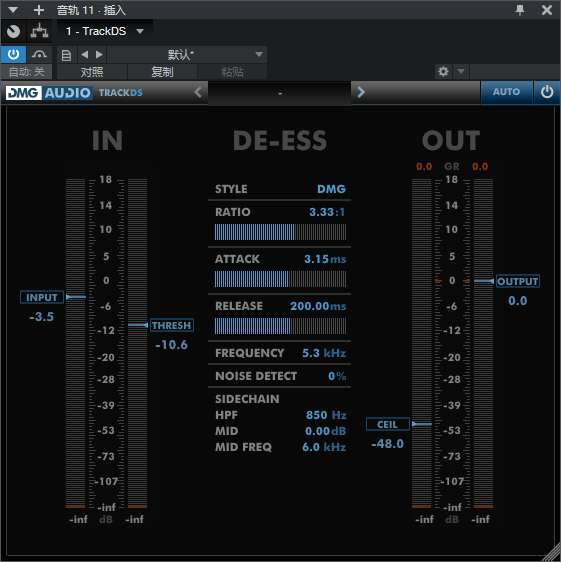561x562 pixels.
Task: Open the TrackDS preset name display
Action: (280, 93)
